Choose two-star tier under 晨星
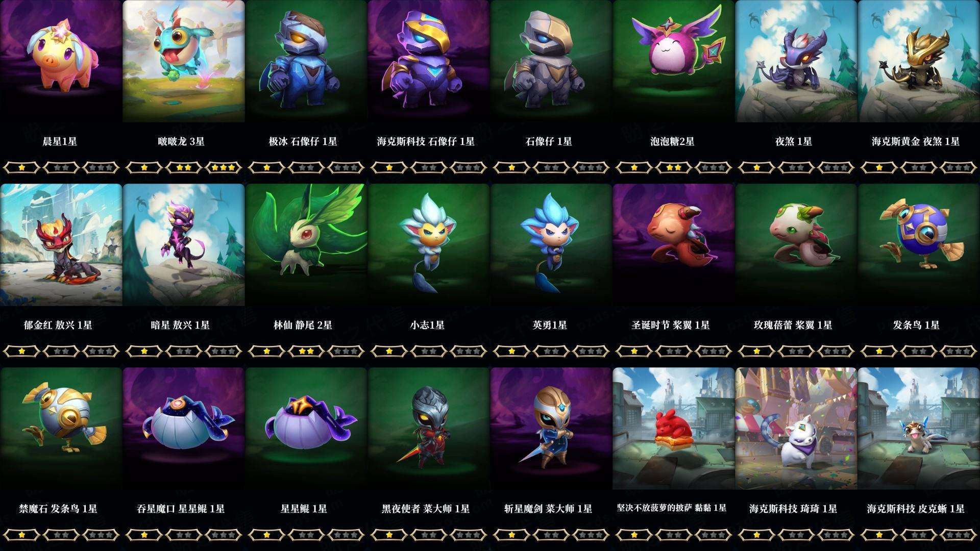The image size is (980, 551). click(x=61, y=167)
